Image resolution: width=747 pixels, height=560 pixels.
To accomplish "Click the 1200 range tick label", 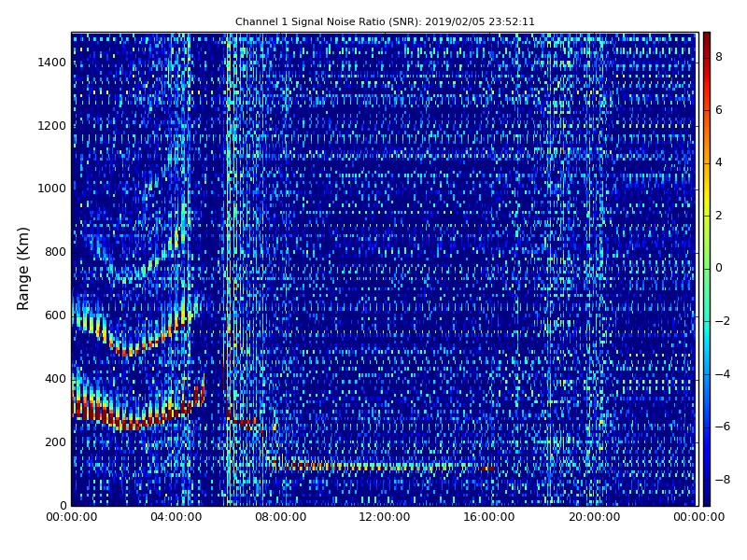I will [52, 126].
